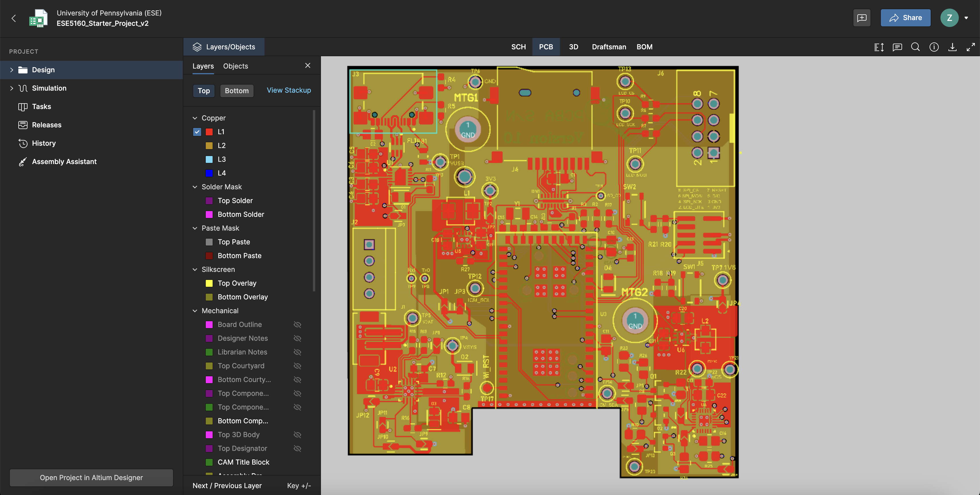Open the search magnifier icon

[915, 47]
